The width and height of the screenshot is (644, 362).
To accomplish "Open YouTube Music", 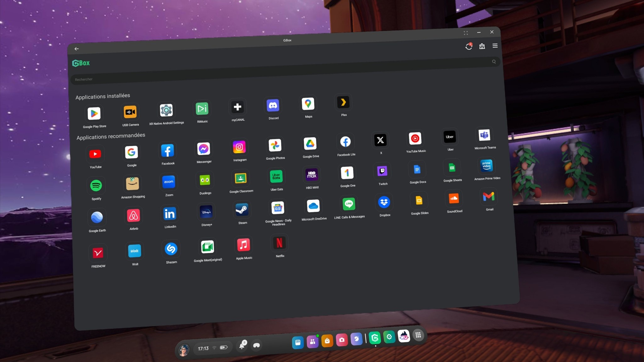I will tap(415, 138).
